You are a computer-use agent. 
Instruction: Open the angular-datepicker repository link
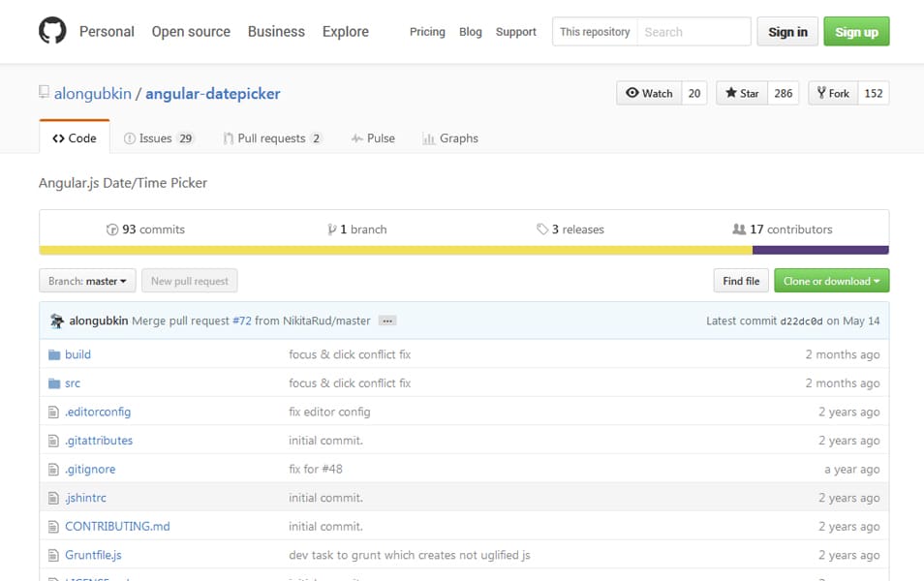(213, 94)
